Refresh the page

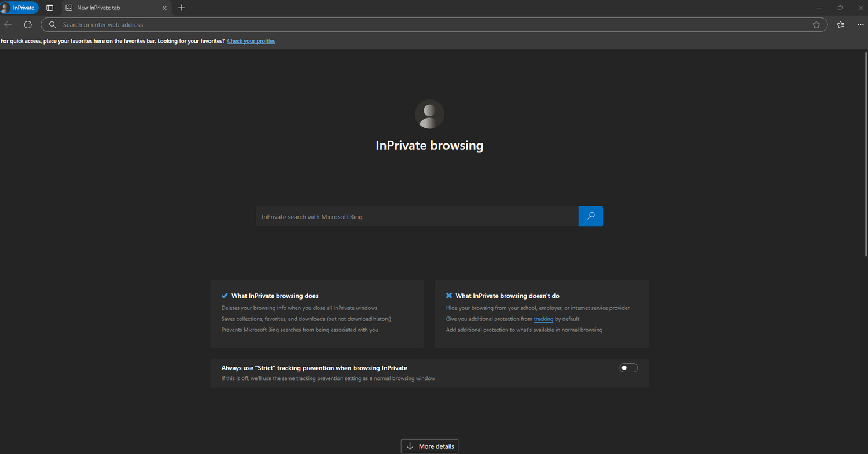pyautogui.click(x=28, y=24)
